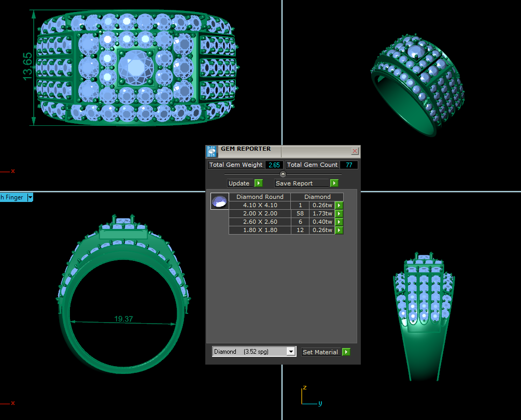Click the Save Report label
This screenshot has width=521, height=420.
point(302,183)
